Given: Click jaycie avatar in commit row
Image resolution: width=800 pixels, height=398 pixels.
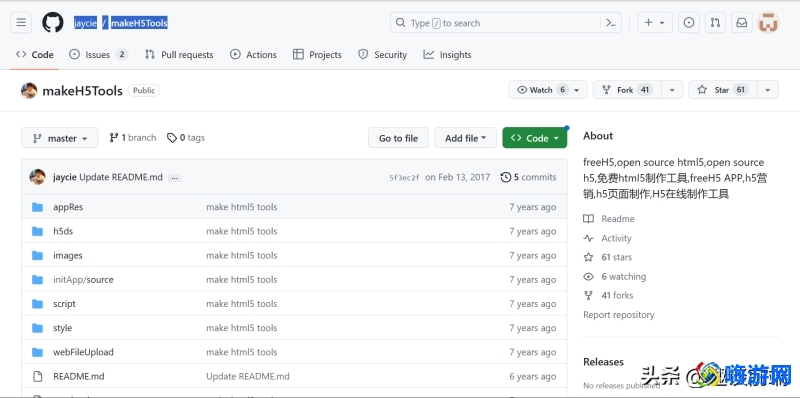Looking at the screenshot, I should coord(37,177).
